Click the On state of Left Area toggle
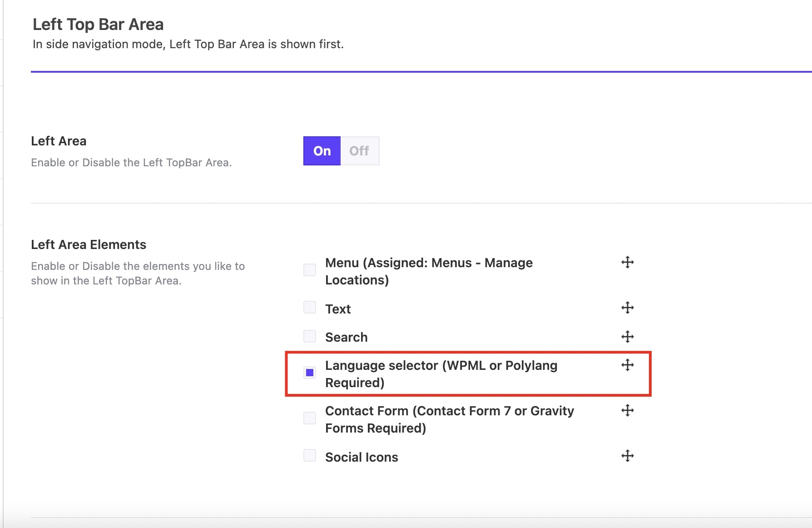 pos(322,151)
